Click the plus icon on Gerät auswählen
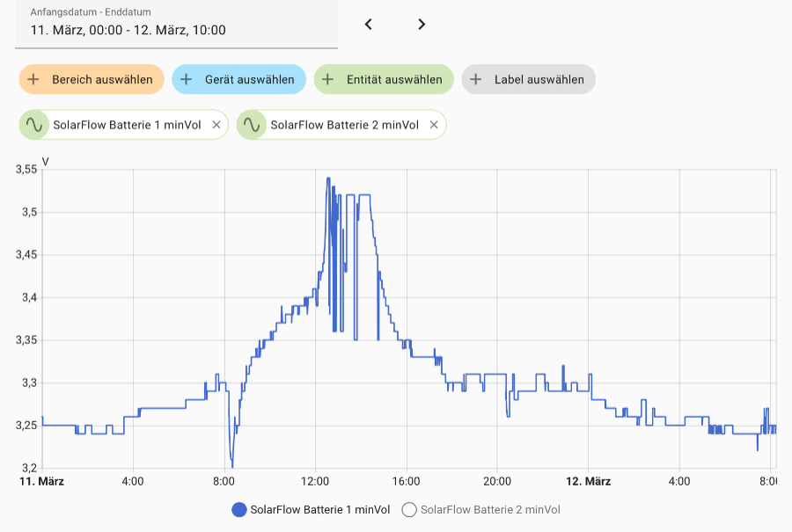Image resolution: width=792 pixels, height=532 pixels. coord(186,79)
